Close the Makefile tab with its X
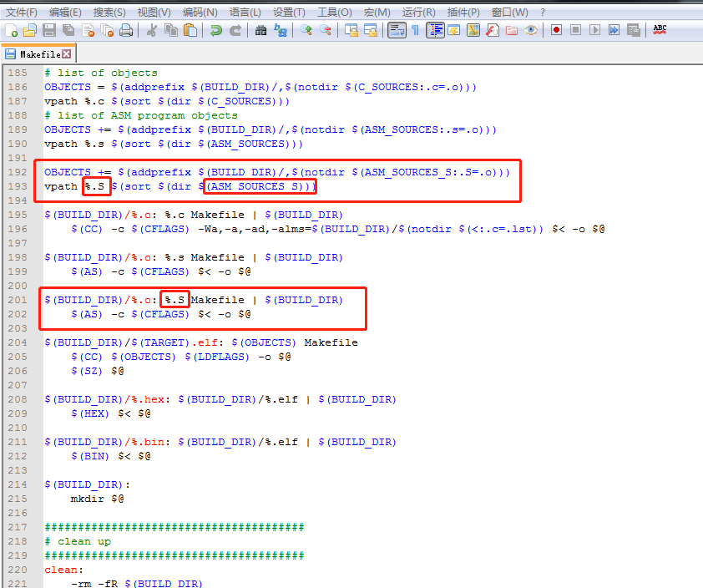The width and height of the screenshot is (703, 588). coord(67,53)
